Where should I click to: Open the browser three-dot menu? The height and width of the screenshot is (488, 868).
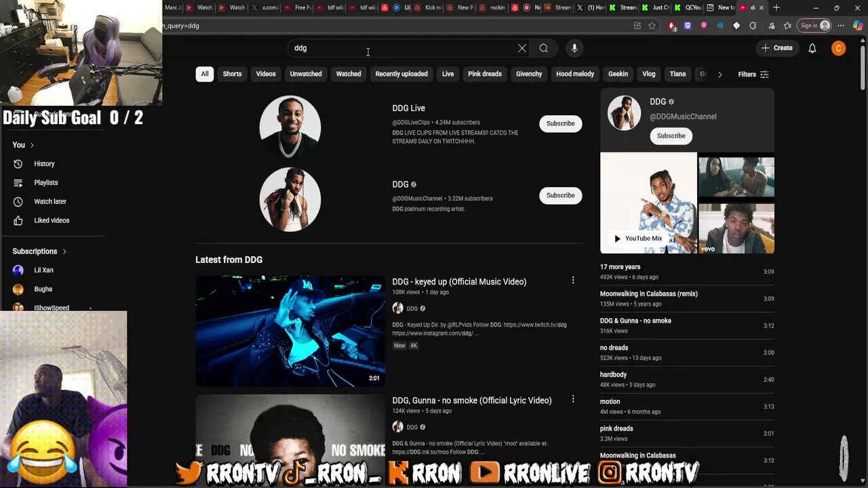point(842,26)
